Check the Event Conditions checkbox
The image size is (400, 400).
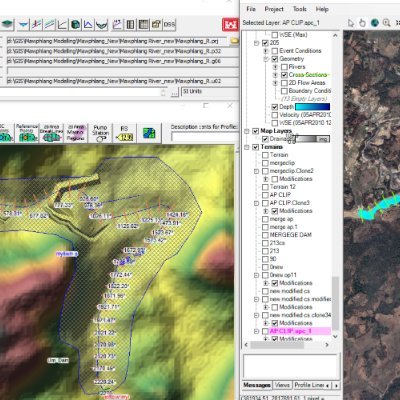click(275, 51)
